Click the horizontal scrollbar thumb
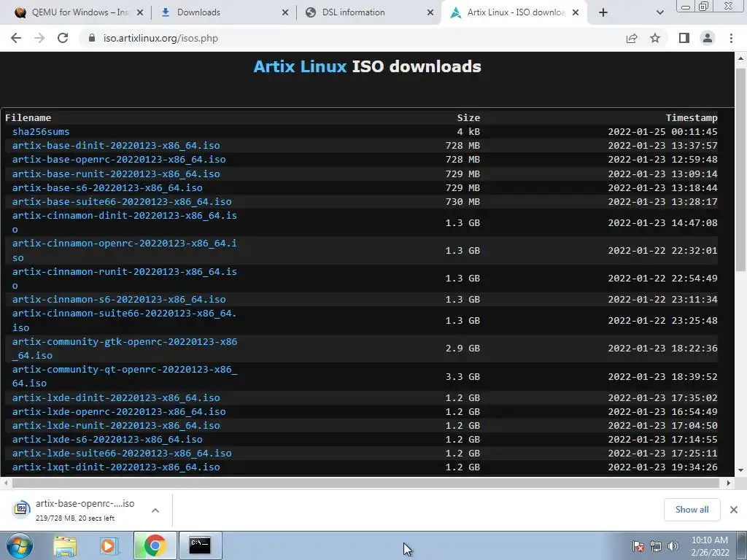This screenshot has height=560, width=747. click(x=365, y=483)
